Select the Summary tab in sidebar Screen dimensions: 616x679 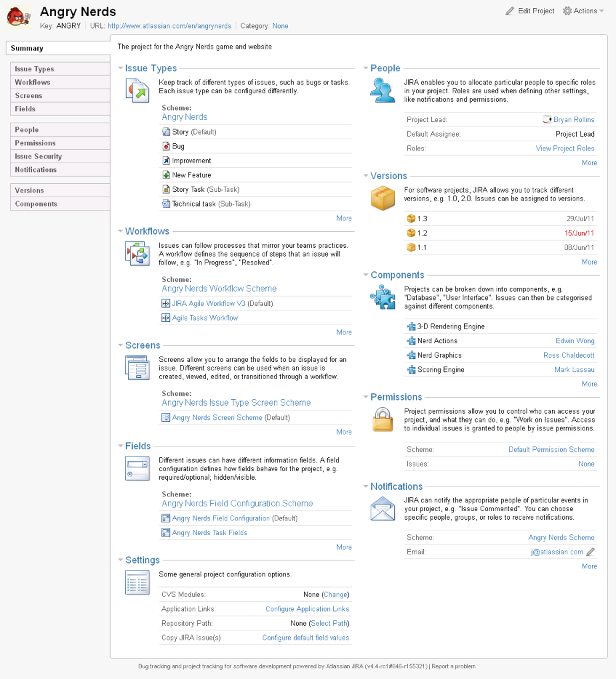click(58, 48)
